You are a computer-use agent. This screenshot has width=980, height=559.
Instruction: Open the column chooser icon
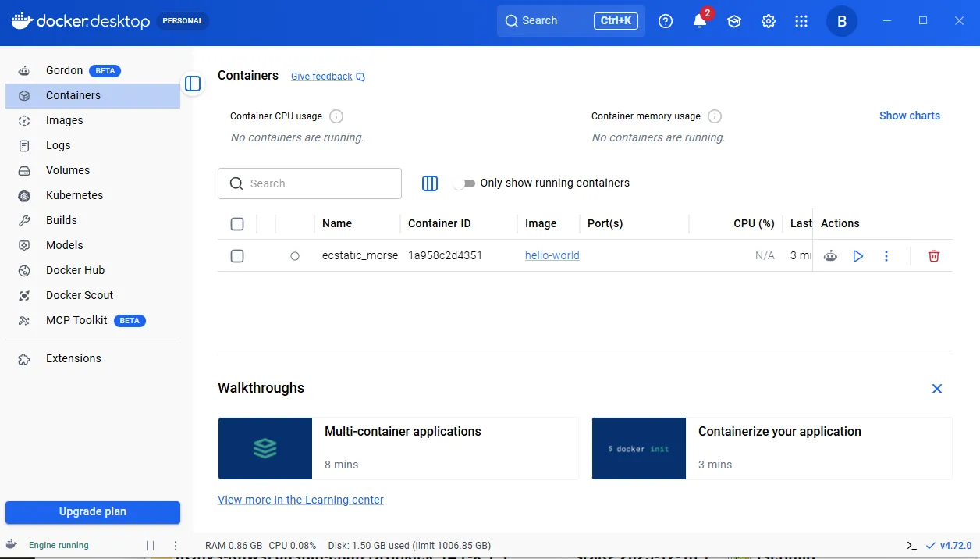[x=430, y=183]
